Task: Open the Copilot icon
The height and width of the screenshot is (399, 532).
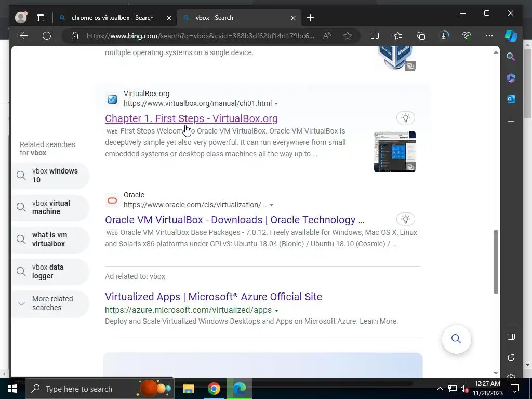Action: 511,36
